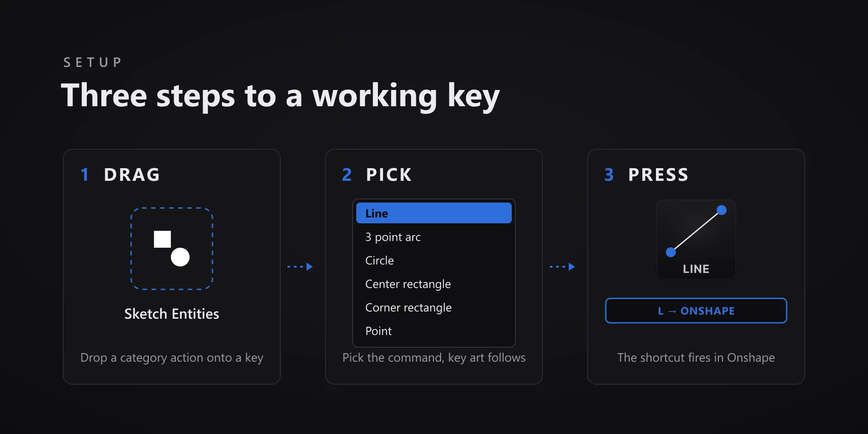The image size is (868, 434).
Task: Click the L → ONSHAPE shortcut button
Action: point(696,311)
